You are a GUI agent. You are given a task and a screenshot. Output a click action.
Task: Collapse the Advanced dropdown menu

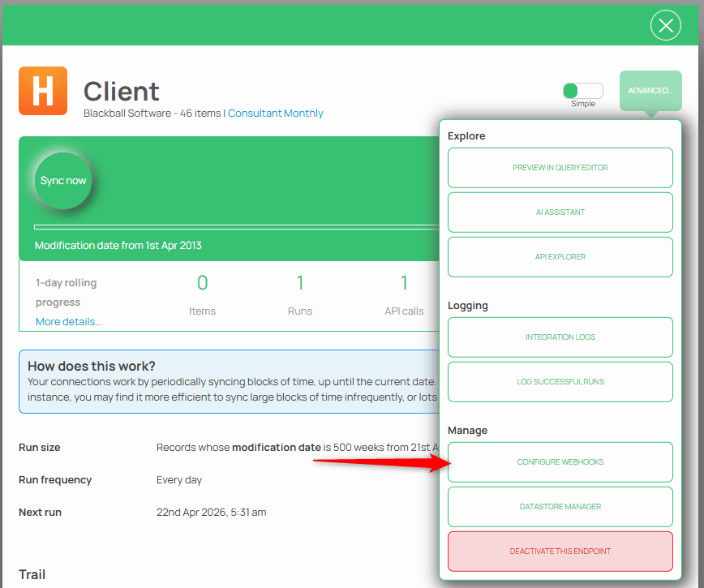click(650, 91)
